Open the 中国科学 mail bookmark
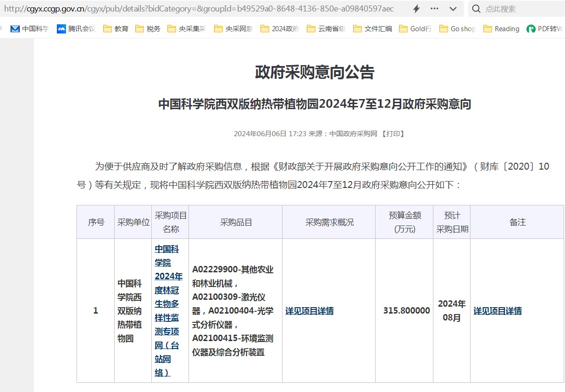The height and width of the screenshot is (392, 565). [x=29, y=29]
